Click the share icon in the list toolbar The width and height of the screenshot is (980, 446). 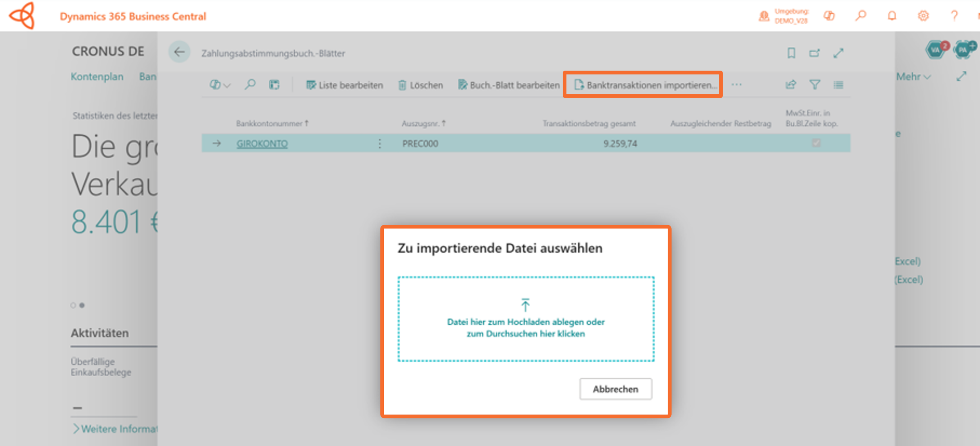[x=791, y=85]
